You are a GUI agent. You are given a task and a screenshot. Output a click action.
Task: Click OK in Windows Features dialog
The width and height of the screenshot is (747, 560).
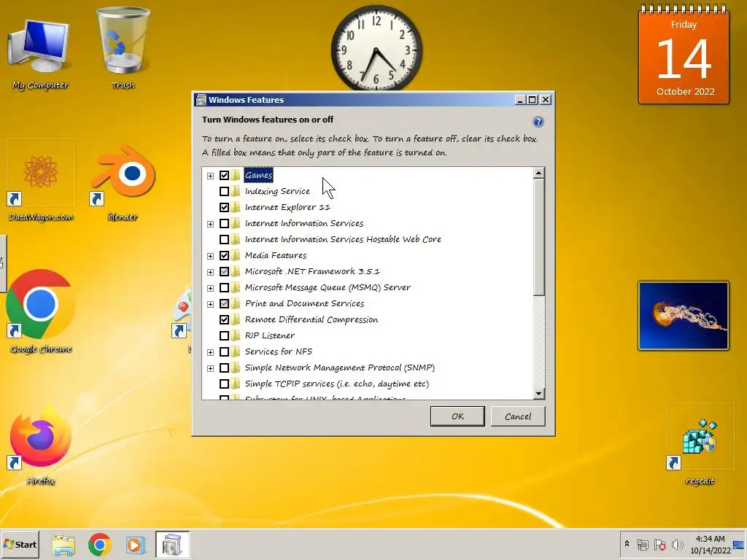point(457,416)
